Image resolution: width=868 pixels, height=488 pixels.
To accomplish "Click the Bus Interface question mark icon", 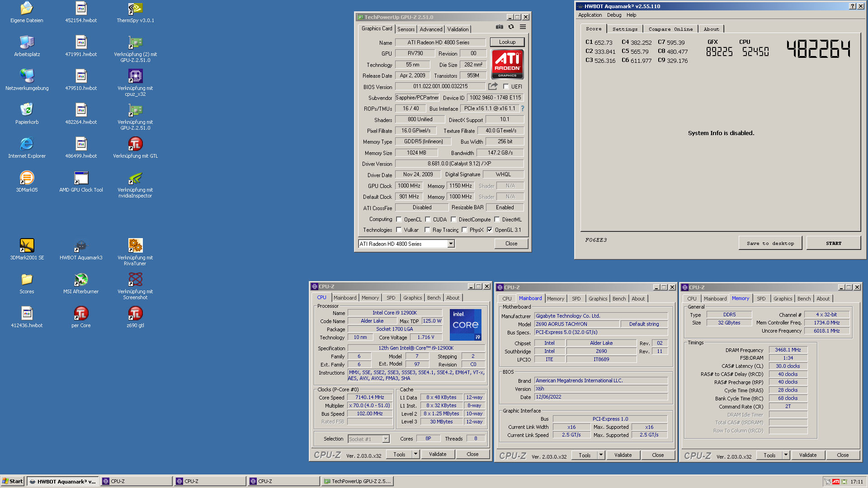I will pos(523,108).
